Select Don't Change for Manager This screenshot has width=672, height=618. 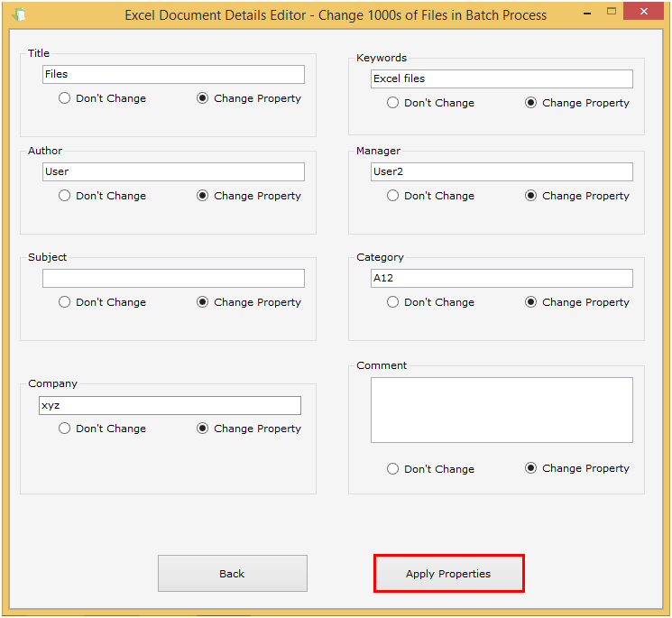431,196
